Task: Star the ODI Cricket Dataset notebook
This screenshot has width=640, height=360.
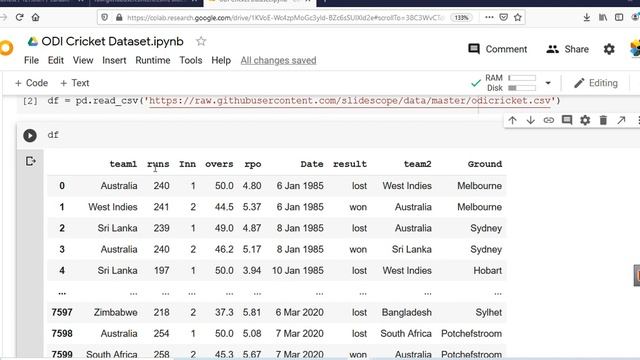Action: [x=200, y=41]
